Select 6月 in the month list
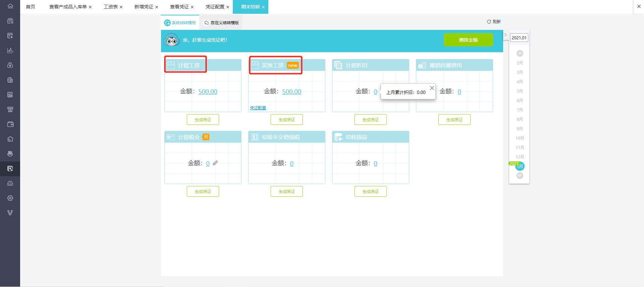 pos(520,100)
